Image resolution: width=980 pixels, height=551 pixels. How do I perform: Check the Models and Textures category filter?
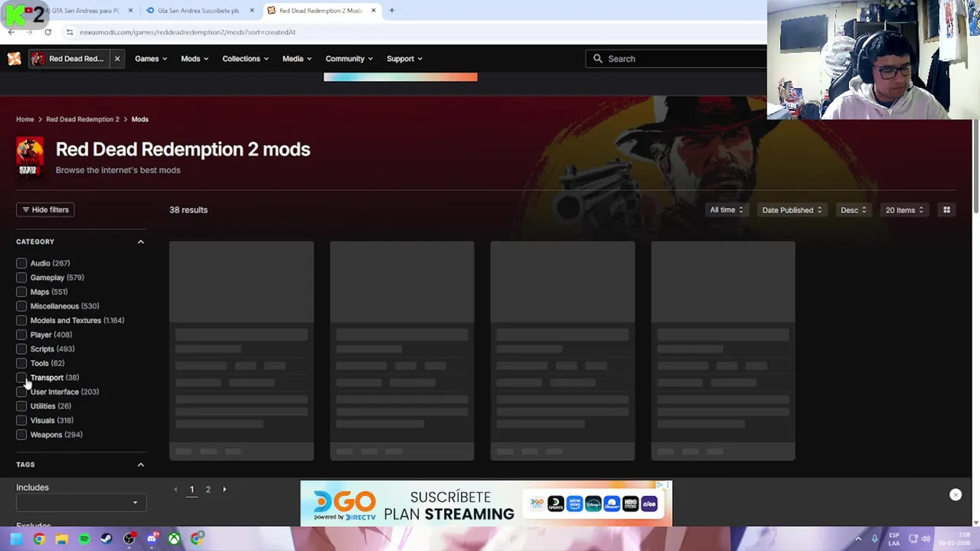[x=21, y=321]
